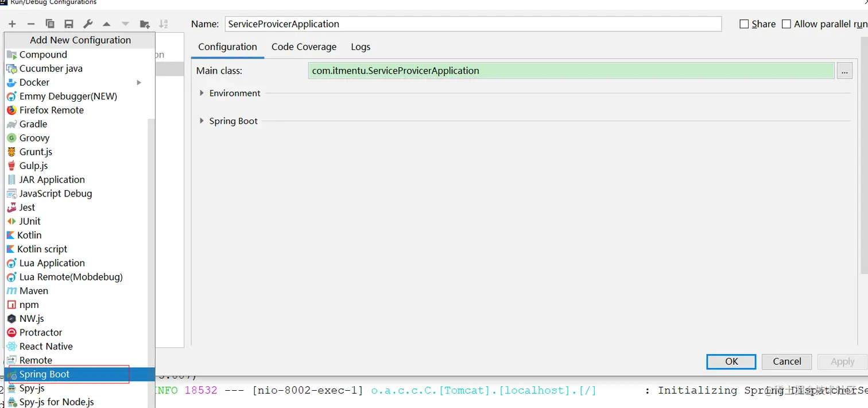Open the wrench Edit Templates icon
The image size is (868, 408).
click(x=88, y=24)
